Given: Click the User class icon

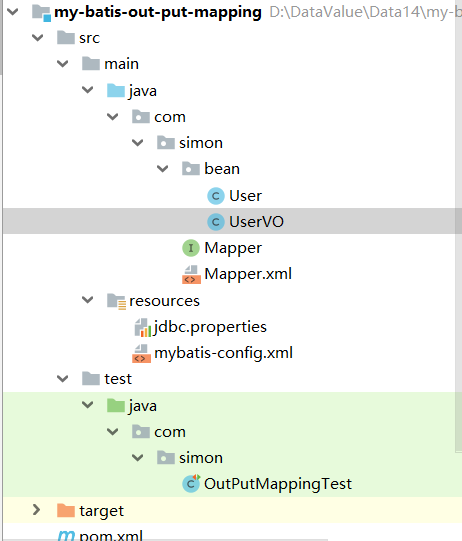Looking at the screenshot, I should (216, 196).
